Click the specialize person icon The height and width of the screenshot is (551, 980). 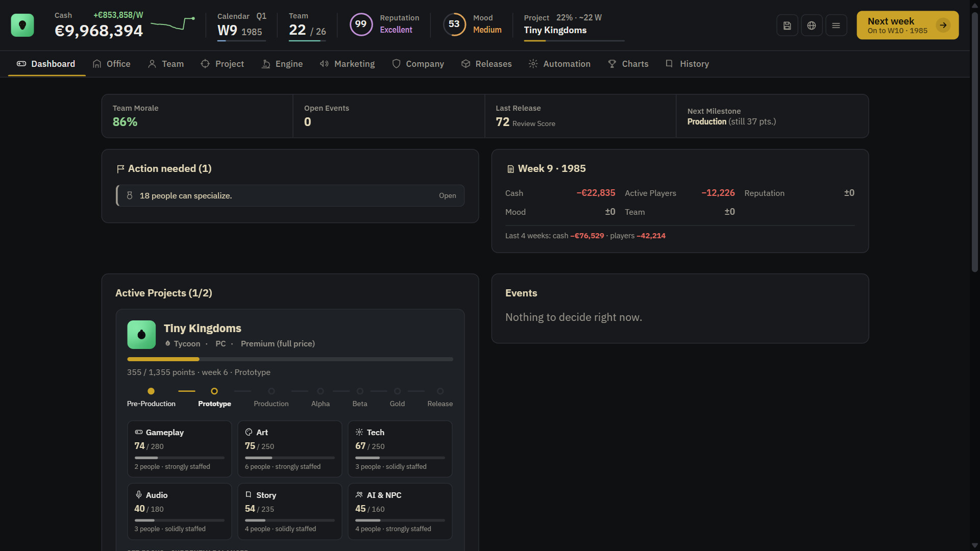click(130, 195)
